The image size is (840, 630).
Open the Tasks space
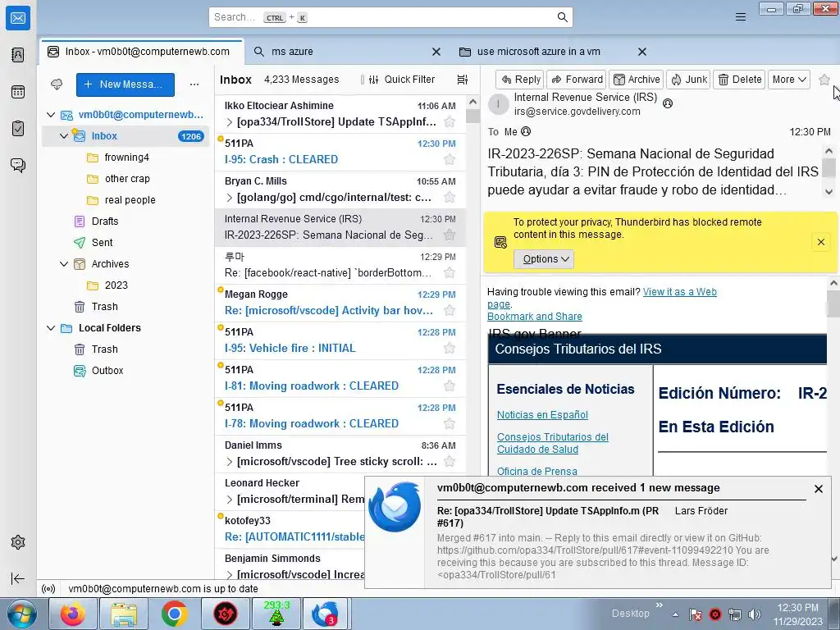(18, 129)
